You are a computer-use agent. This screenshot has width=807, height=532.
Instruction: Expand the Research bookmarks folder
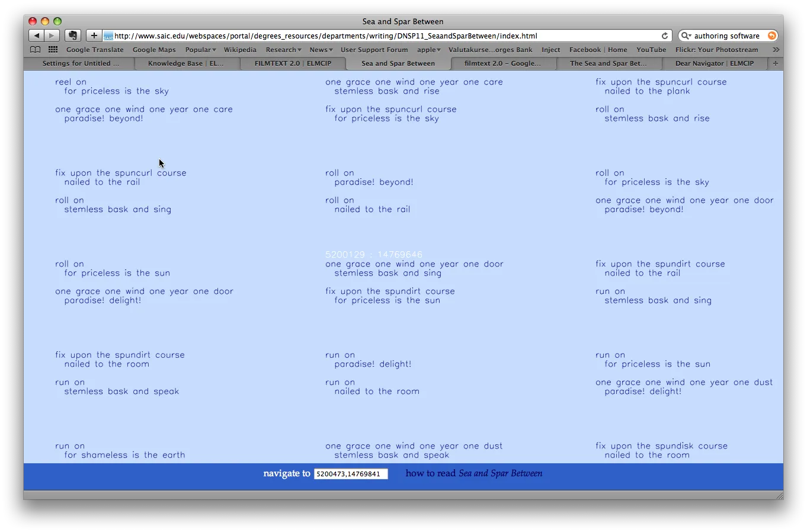[x=283, y=50]
